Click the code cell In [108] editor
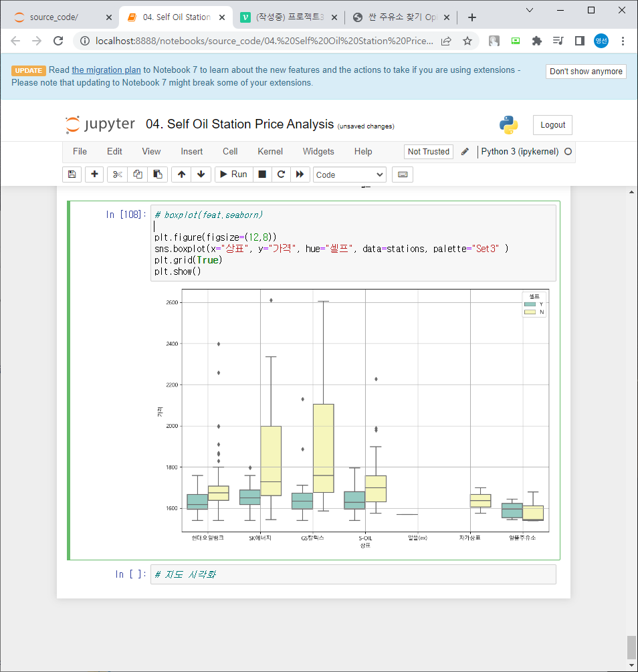Viewport: 638px width, 672px height. [x=353, y=243]
